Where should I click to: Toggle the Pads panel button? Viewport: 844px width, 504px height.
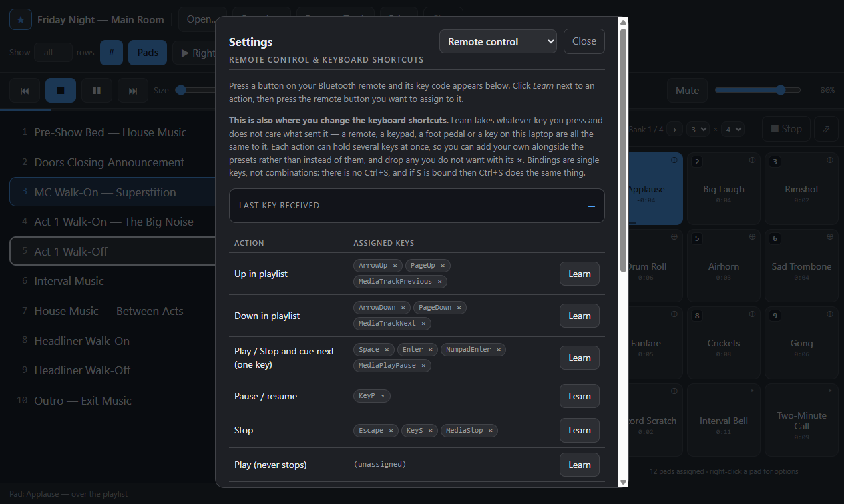tap(148, 53)
